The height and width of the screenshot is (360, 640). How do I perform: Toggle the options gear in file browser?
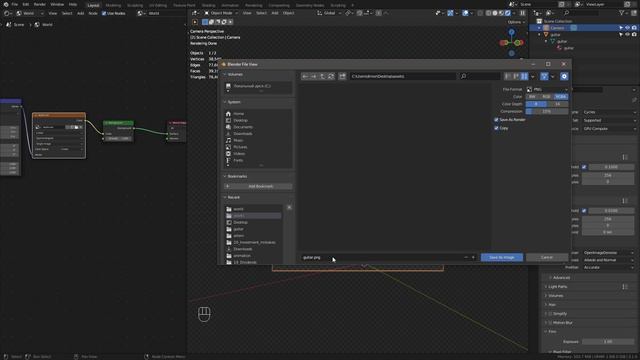pos(564,76)
